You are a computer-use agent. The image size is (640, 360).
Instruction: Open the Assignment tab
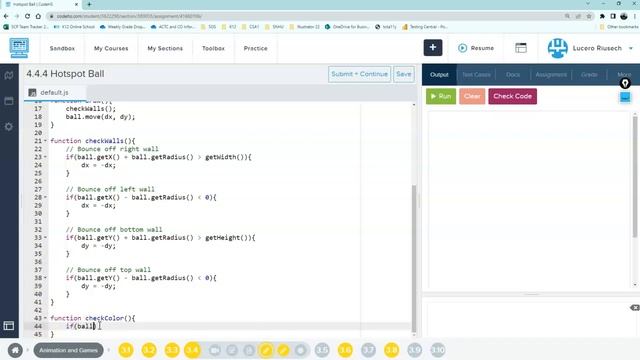[551, 75]
